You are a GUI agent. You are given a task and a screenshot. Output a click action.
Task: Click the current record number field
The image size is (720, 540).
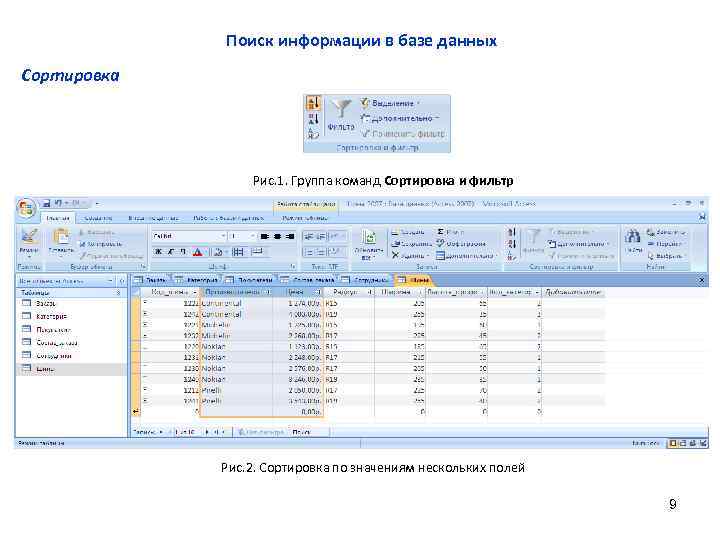(185, 432)
